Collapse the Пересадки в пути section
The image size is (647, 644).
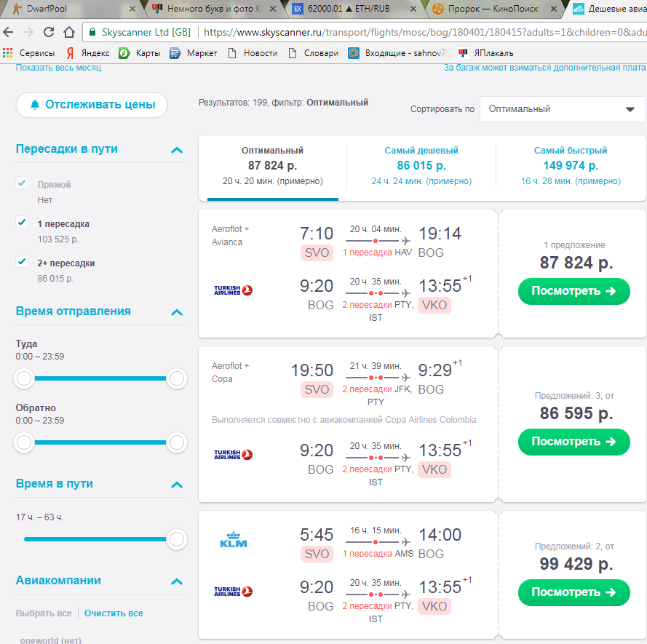(x=177, y=150)
